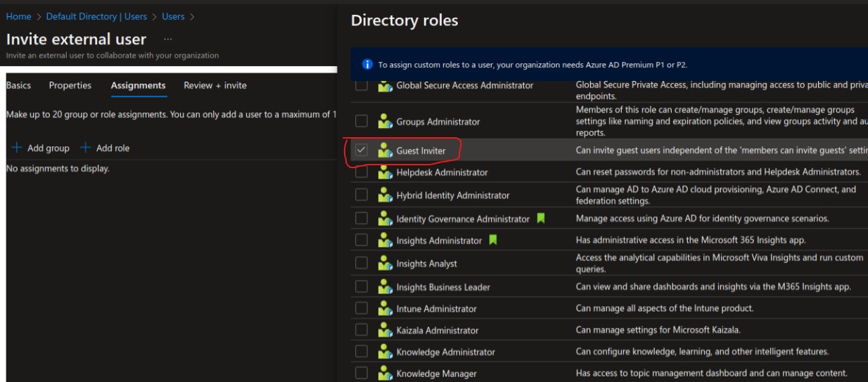This screenshot has height=382, width=868.
Task: Click the plus icon next to Add group
Action: tap(17, 148)
